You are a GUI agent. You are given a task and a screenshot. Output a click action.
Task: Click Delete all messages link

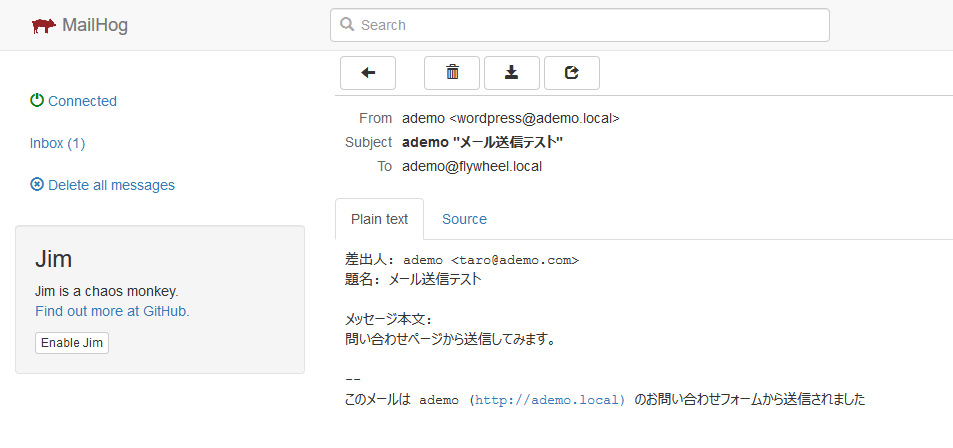pos(111,185)
